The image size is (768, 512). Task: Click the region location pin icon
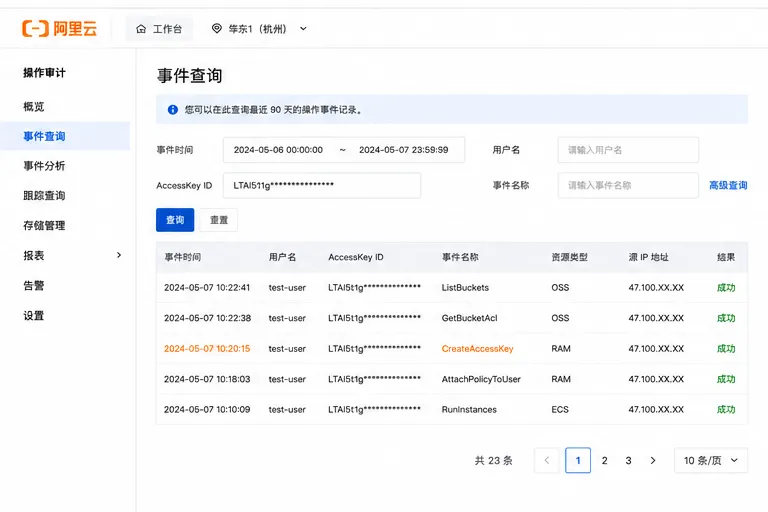(x=216, y=28)
